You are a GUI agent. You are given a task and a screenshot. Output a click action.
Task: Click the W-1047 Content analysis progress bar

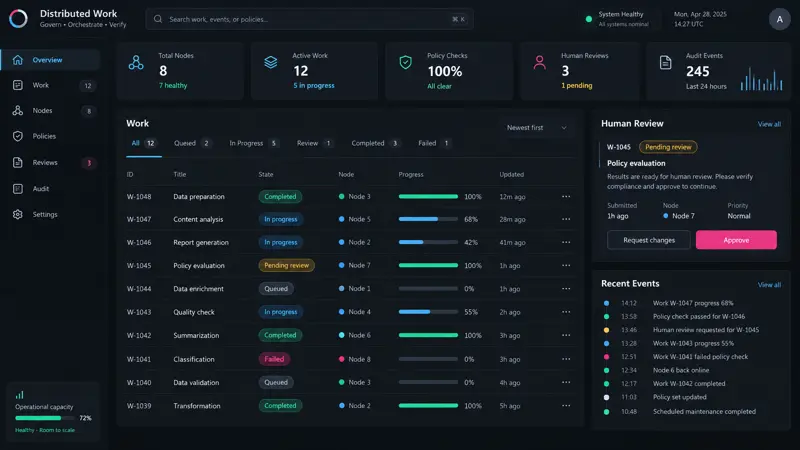click(428, 219)
